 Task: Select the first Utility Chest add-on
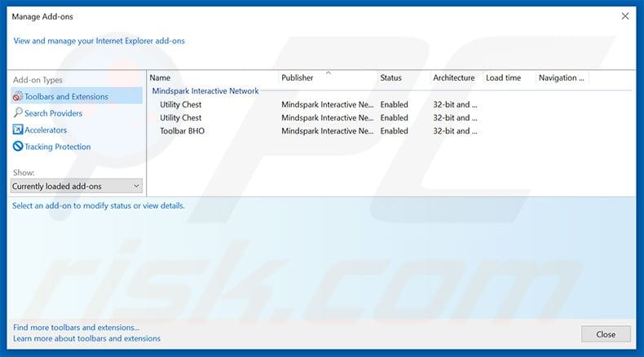click(x=181, y=104)
